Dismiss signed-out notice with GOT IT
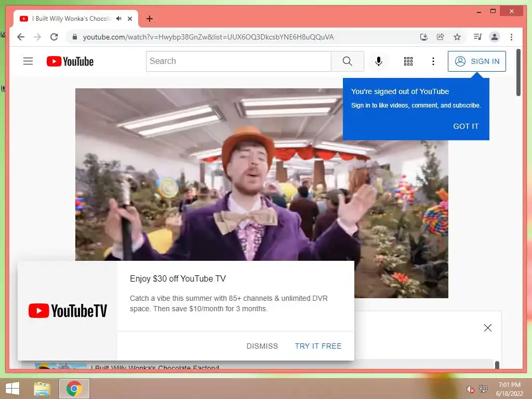This screenshot has width=532, height=399. tap(466, 126)
